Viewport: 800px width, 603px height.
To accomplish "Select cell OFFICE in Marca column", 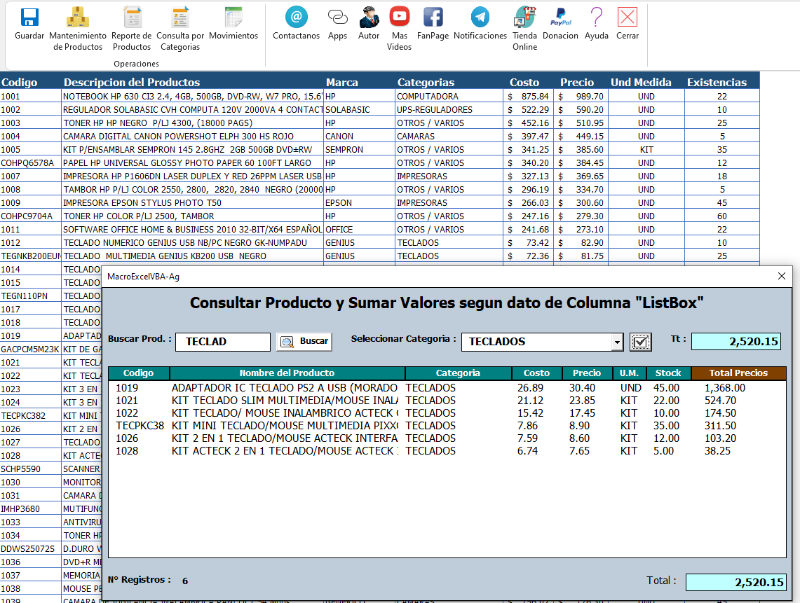I will pyautogui.click(x=360, y=230).
